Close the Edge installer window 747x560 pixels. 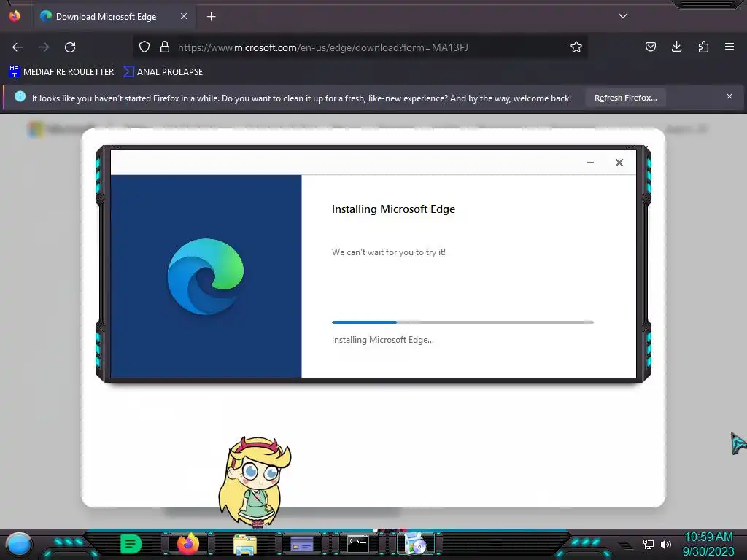pos(619,163)
